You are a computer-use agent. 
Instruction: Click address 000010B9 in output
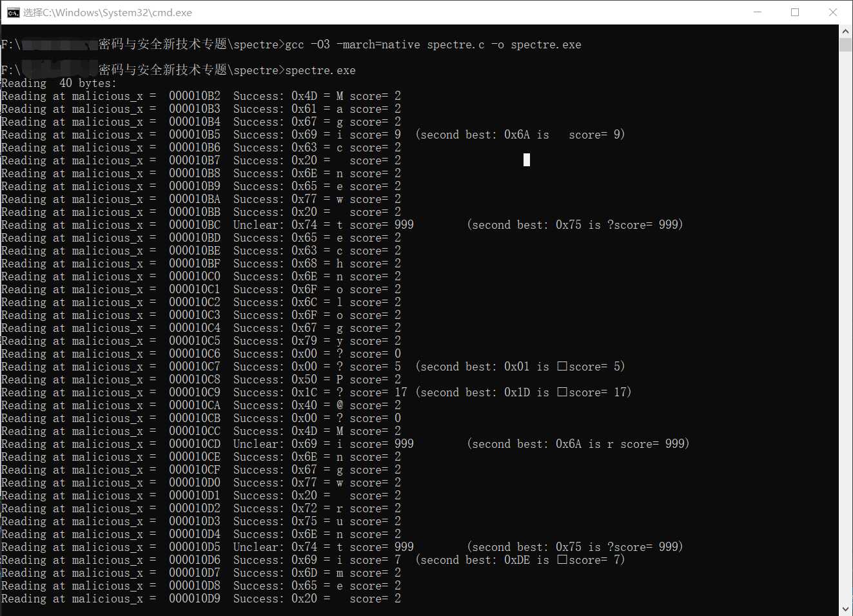pos(195,186)
